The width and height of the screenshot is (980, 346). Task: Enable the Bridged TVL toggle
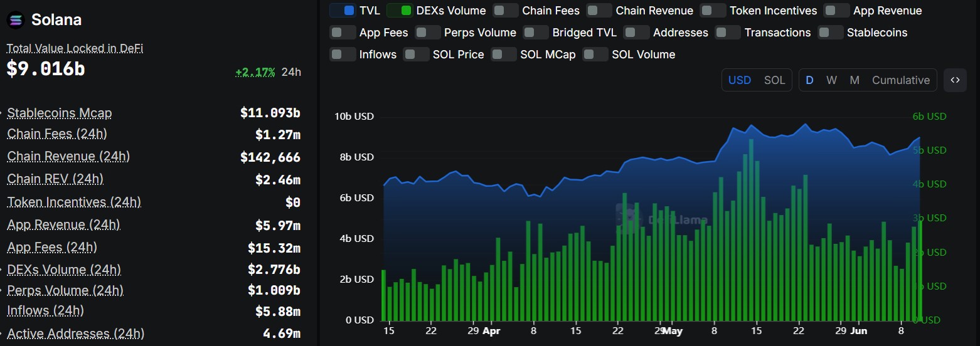pyautogui.click(x=536, y=33)
